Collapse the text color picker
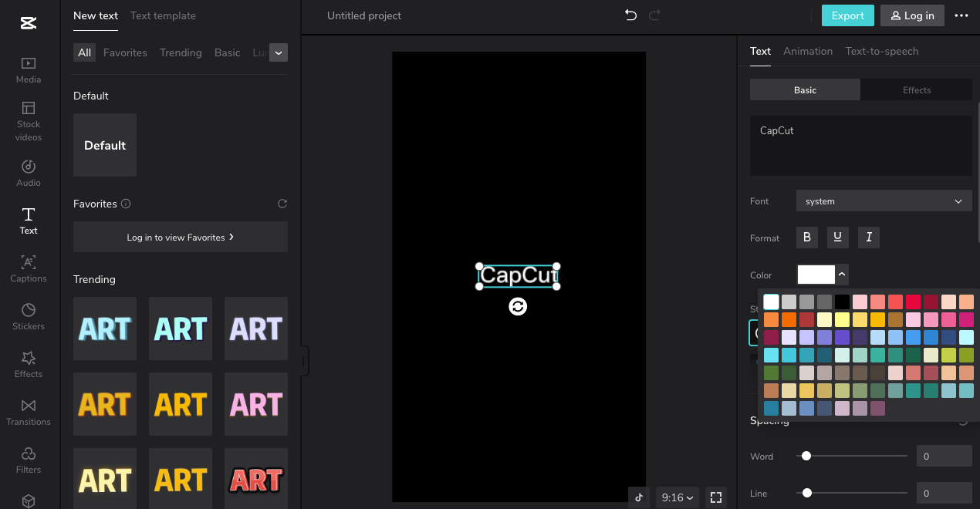This screenshot has width=980, height=509. coord(842,274)
